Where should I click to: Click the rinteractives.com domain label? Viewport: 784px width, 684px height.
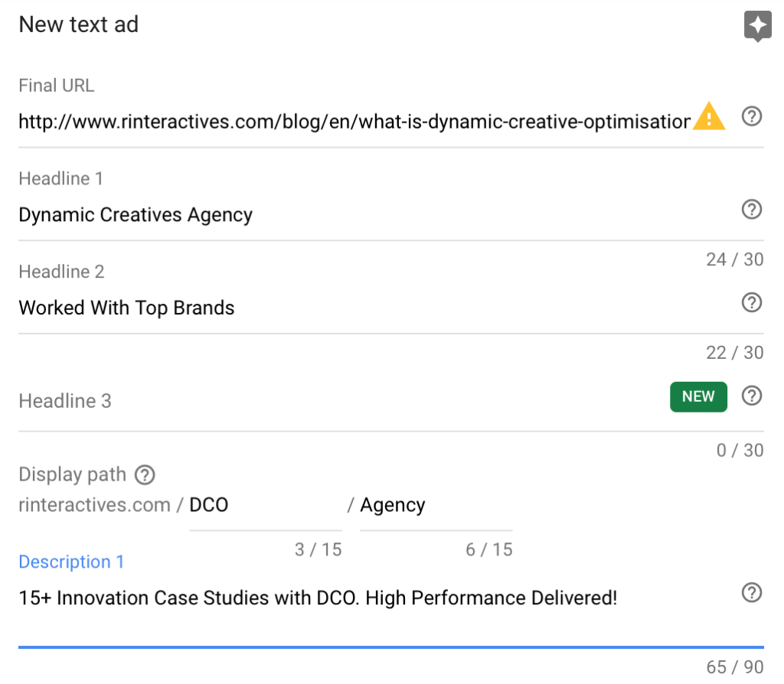92,505
